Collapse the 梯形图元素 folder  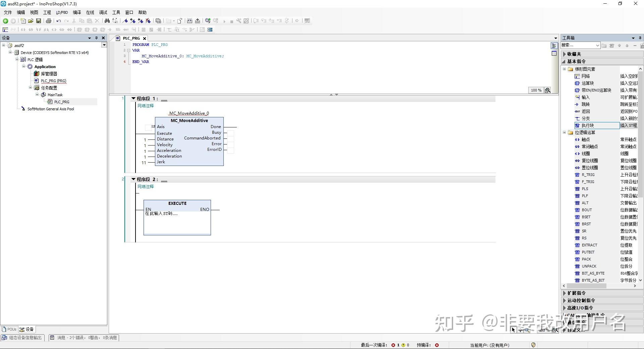(565, 69)
